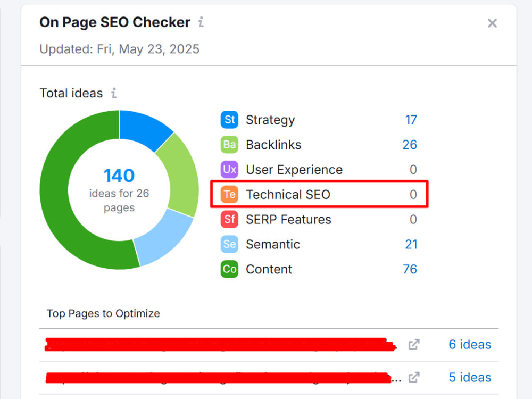Click the Technical SEO label
The width and height of the screenshot is (532, 399).
(288, 194)
